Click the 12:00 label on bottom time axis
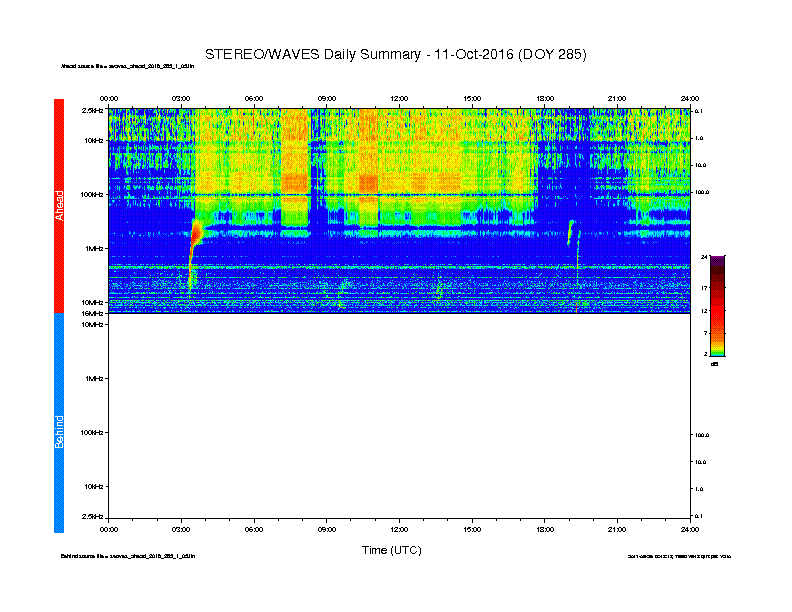The image size is (792, 612). coord(399,529)
